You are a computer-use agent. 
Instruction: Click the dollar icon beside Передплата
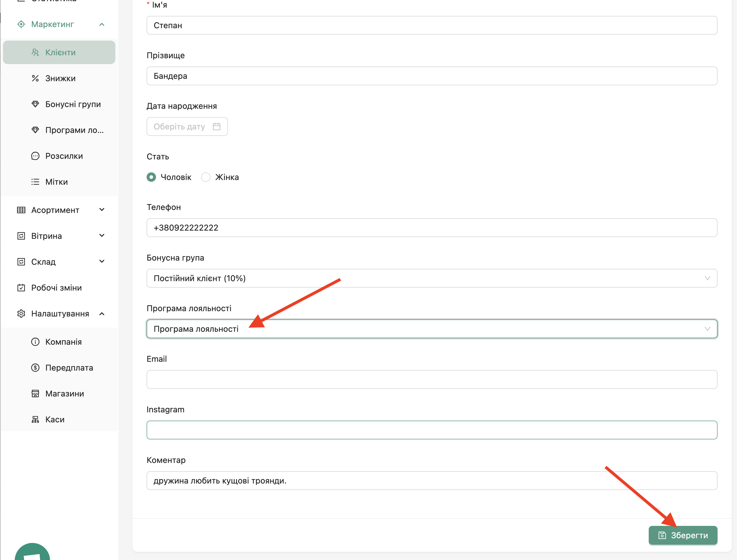(x=35, y=368)
